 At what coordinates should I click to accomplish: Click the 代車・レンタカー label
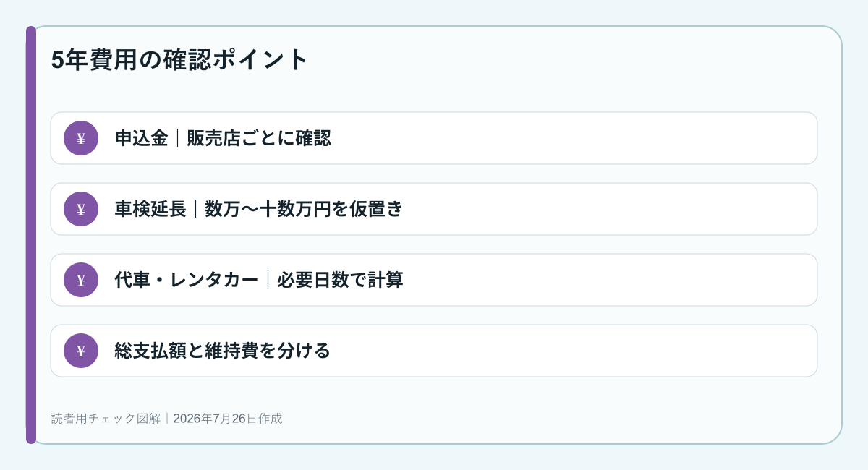click(x=187, y=280)
